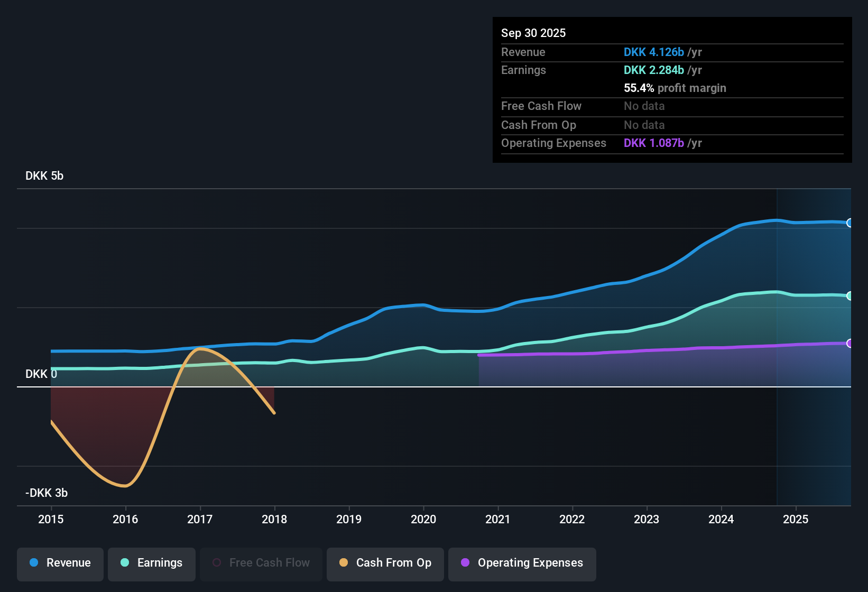Click the 55.4% profit margin text
This screenshot has width=868, height=592.
675,88
